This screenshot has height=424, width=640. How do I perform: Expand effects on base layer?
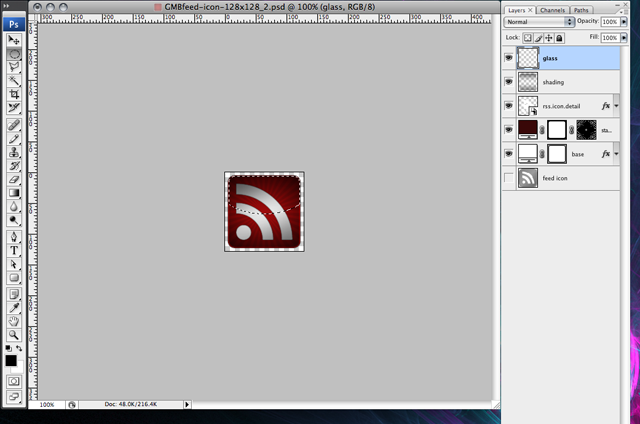coord(616,154)
